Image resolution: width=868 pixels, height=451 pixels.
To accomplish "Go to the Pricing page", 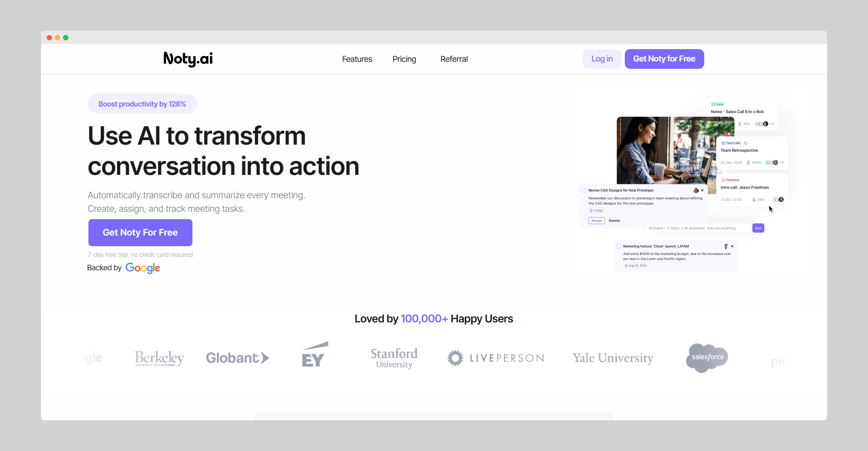I will click(x=404, y=59).
